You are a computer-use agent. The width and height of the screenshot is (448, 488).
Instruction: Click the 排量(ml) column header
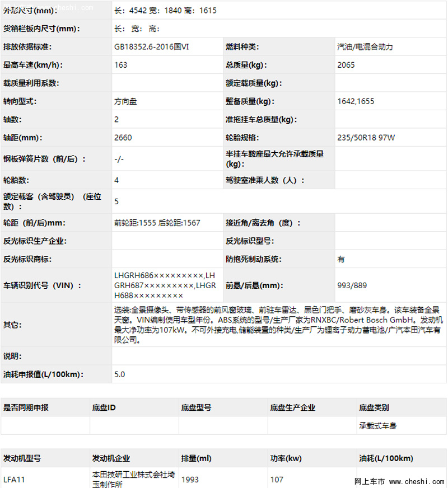tap(196, 458)
